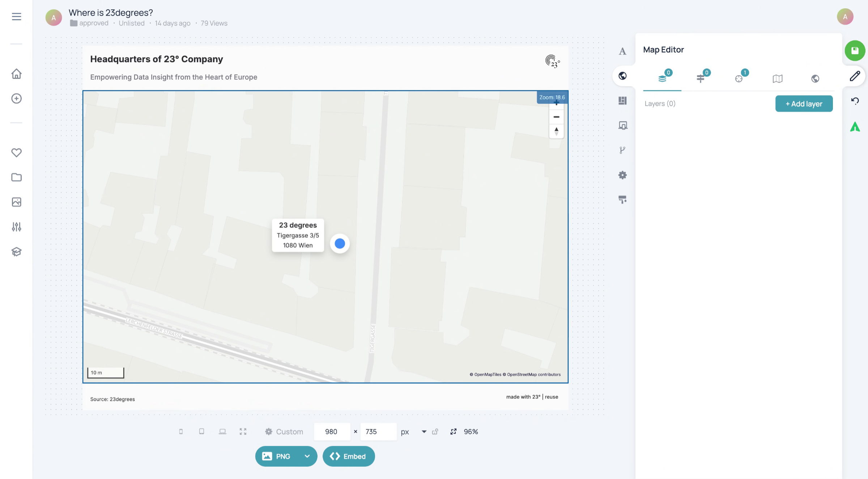868x479 pixels.
Task: Go to the Home page icon
Action: pos(16,74)
